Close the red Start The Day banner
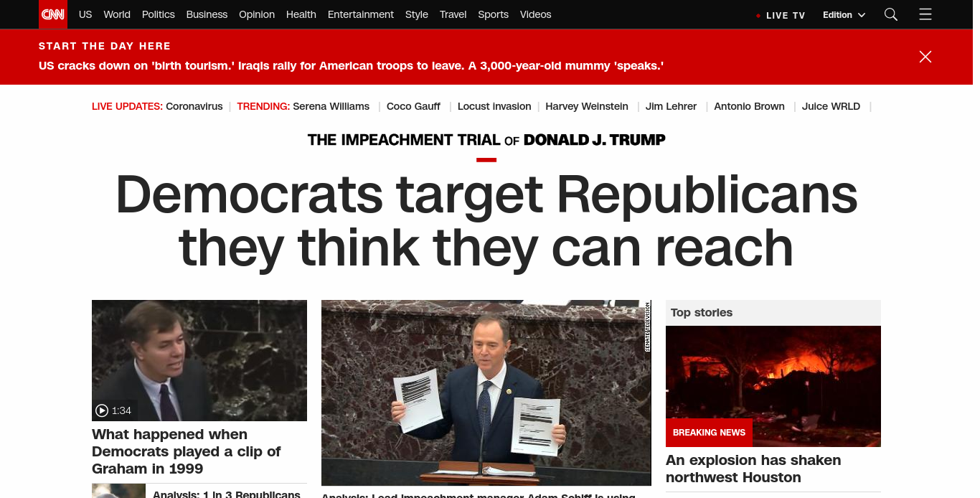Viewport: 980px width, 498px height. coord(925,57)
